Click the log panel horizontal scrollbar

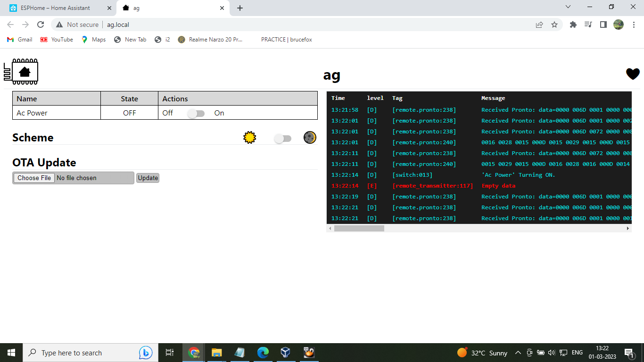pos(359,228)
